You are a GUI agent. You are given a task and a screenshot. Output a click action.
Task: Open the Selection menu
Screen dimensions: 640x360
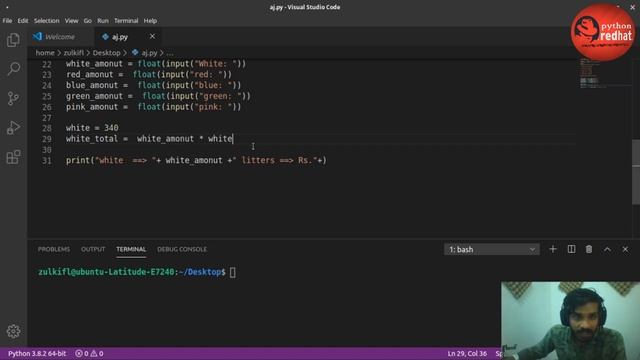point(47,20)
